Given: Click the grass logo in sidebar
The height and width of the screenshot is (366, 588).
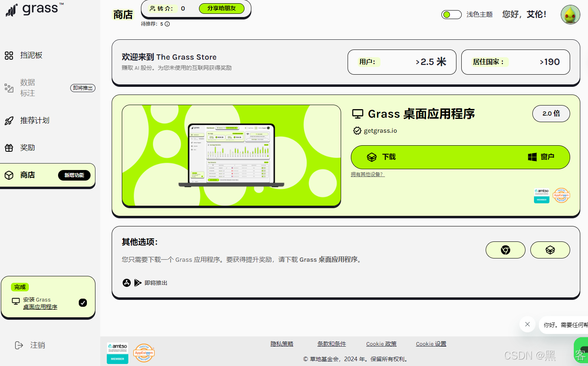Looking at the screenshot, I should click(x=35, y=9).
